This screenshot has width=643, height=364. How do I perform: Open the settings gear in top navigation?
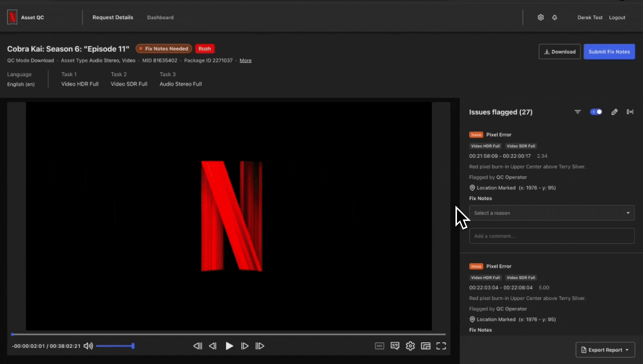[x=540, y=17]
